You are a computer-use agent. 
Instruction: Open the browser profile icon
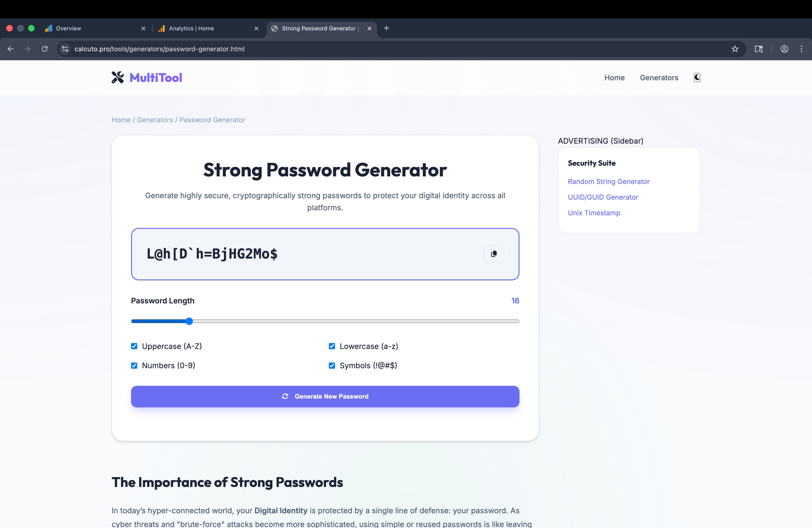pos(784,49)
